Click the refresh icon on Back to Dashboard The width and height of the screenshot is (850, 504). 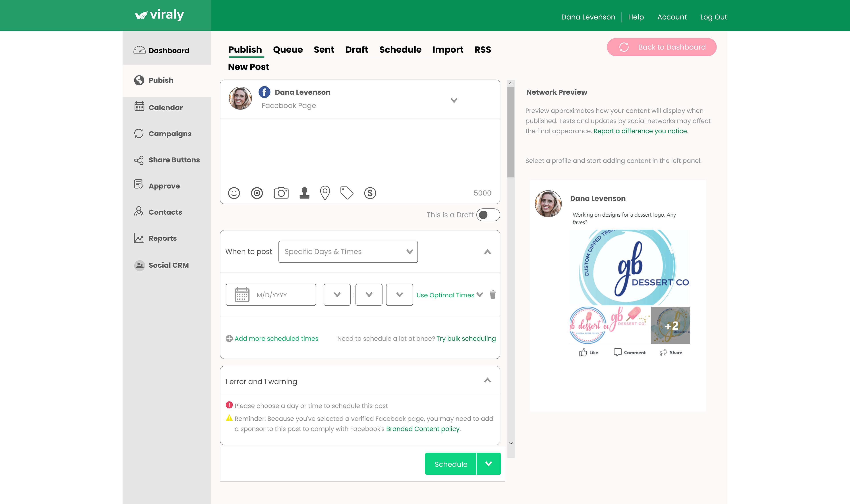click(x=624, y=47)
